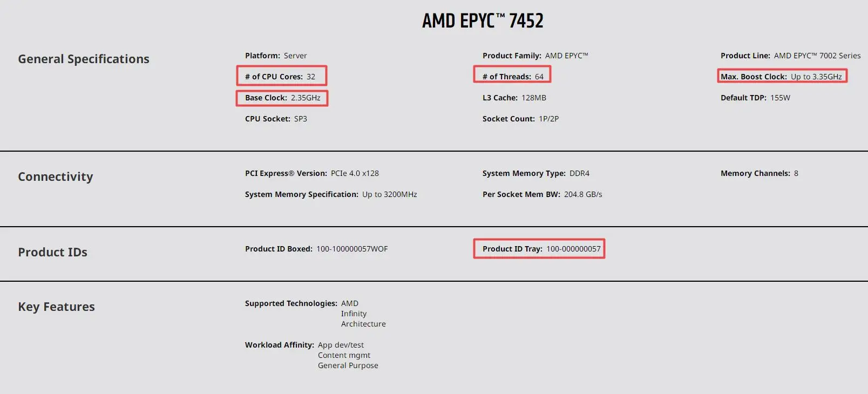Click the PCI Express Version entry

click(x=311, y=173)
